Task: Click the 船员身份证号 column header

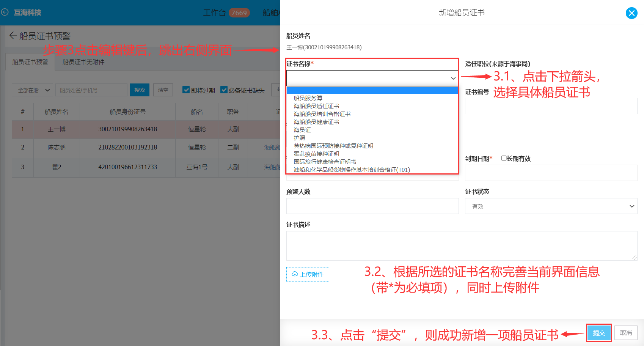Action: point(128,112)
